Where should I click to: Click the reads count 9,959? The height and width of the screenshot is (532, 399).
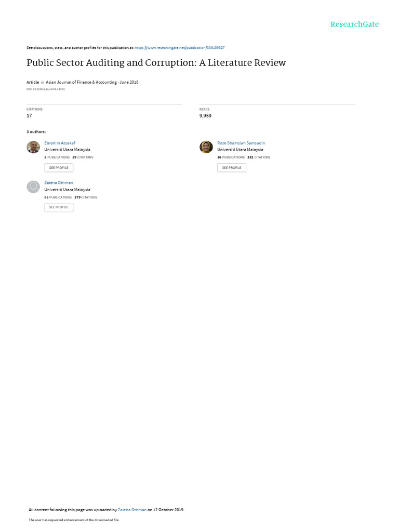(x=205, y=116)
